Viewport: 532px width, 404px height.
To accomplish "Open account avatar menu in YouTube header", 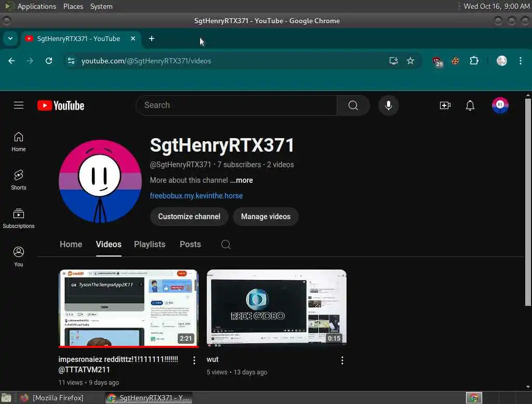I will [500, 105].
